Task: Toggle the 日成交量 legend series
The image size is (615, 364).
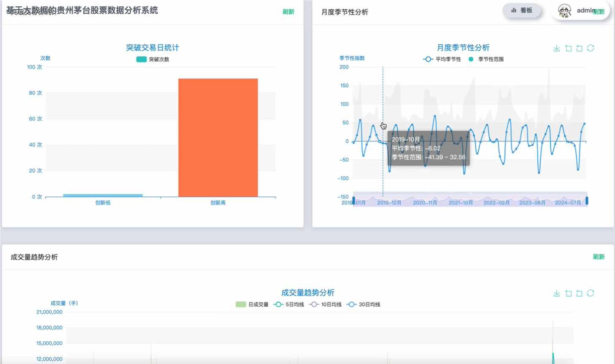Action: [x=252, y=304]
